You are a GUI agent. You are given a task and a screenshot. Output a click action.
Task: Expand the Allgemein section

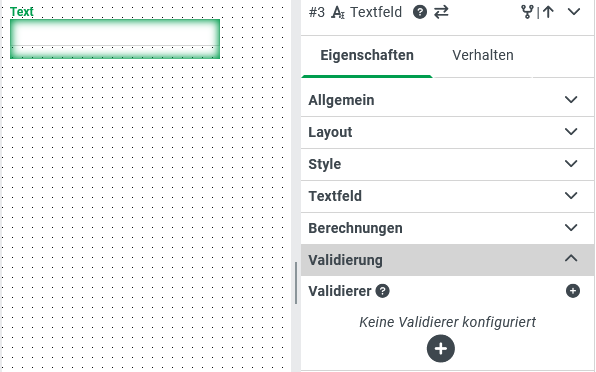[447, 100]
